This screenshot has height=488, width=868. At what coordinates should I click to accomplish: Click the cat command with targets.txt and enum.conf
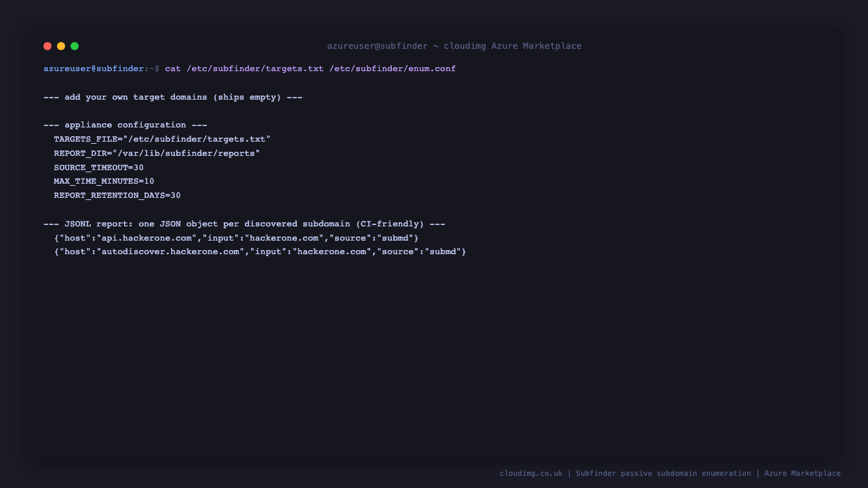click(311, 69)
